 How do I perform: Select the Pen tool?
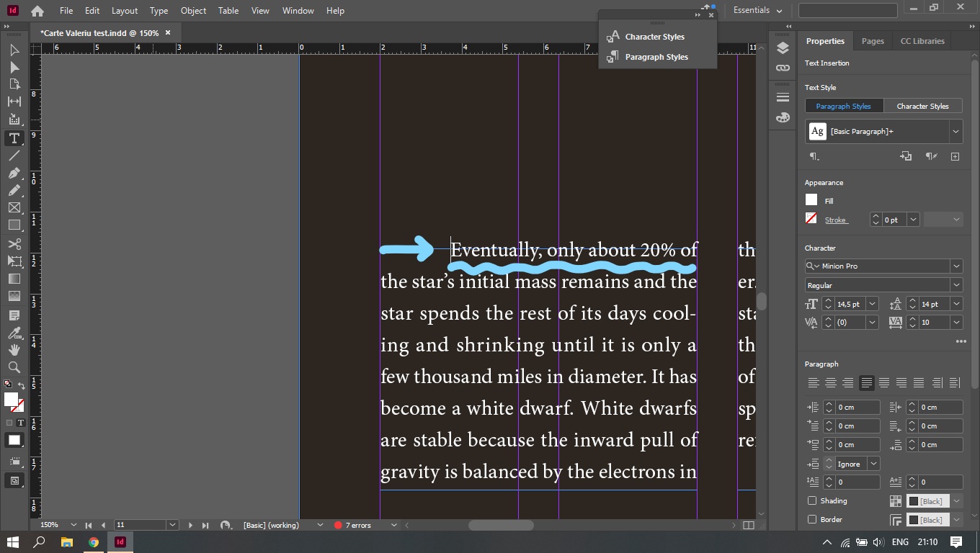[14, 173]
